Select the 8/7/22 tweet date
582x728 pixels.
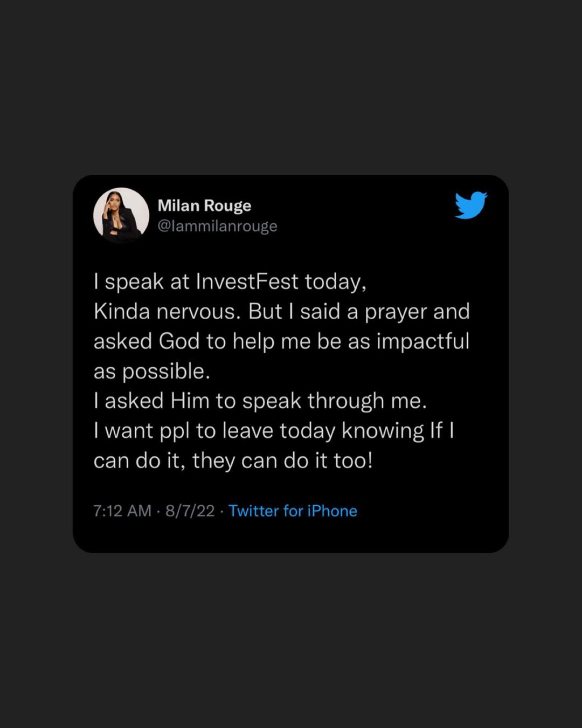190,511
